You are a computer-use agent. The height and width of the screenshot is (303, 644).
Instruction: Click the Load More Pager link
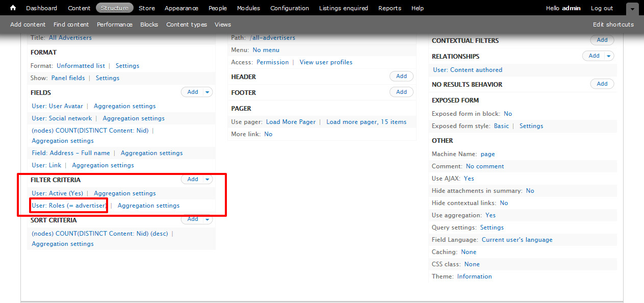291,122
